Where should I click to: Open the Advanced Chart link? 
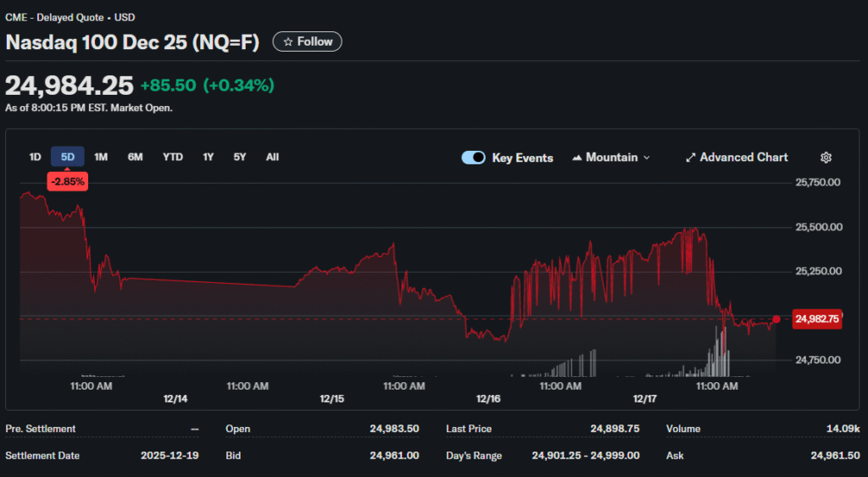743,158
